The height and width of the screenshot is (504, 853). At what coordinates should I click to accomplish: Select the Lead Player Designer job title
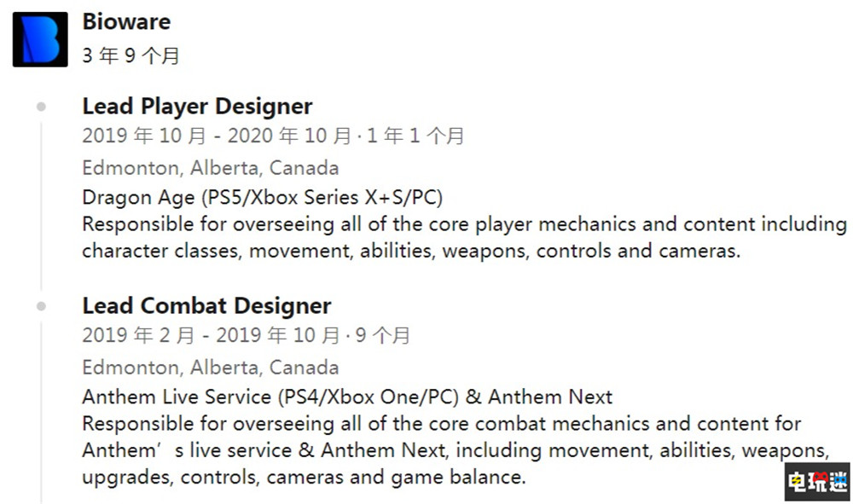(197, 107)
